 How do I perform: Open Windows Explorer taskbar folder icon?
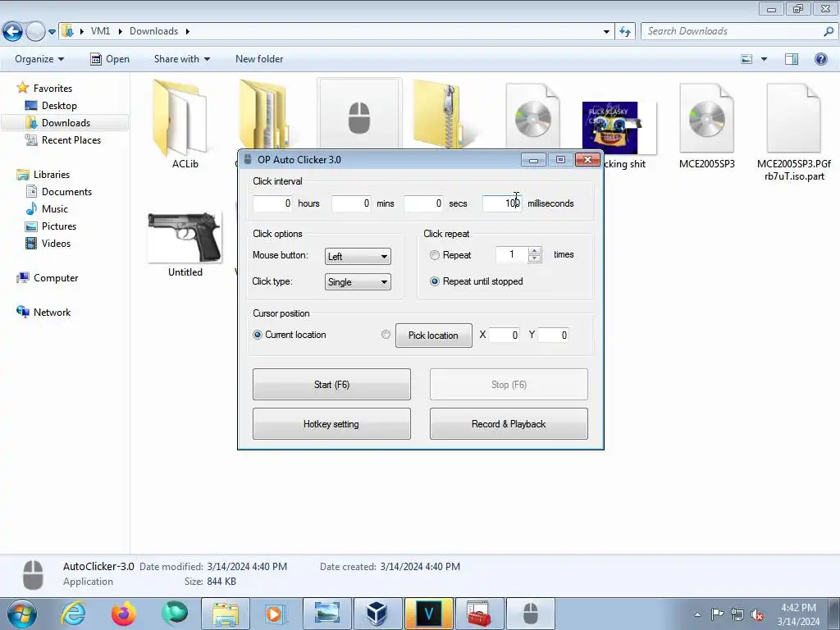[x=226, y=614]
